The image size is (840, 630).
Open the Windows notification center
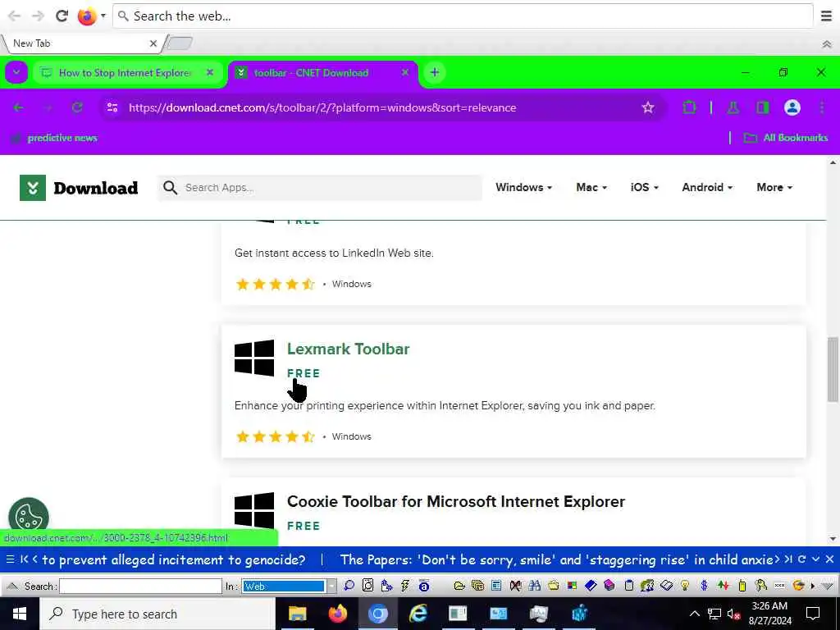pyautogui.click(x=813, y=614)
